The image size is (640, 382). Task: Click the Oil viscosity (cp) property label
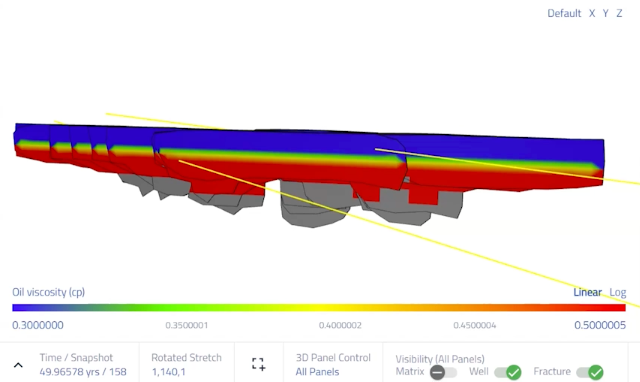tap(49, 292)
